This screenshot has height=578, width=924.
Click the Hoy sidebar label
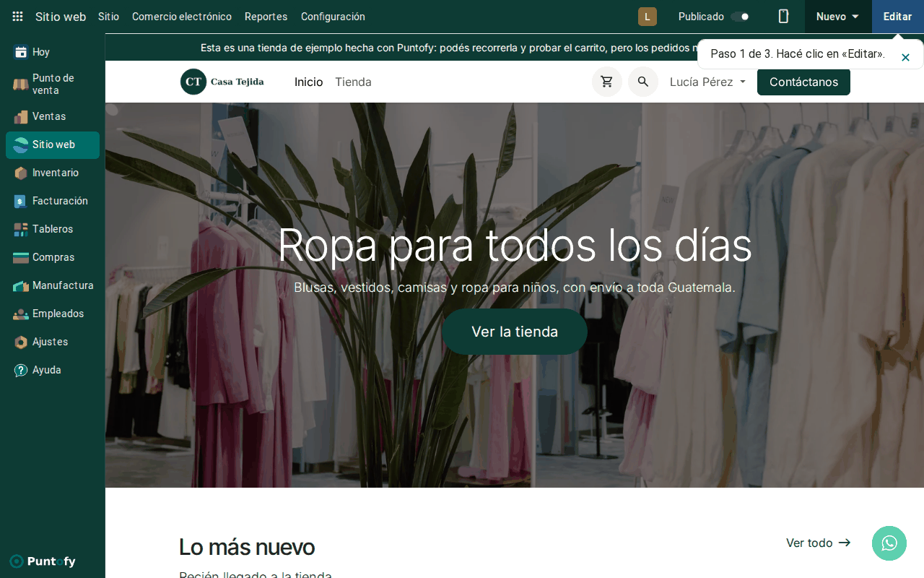click(x=41, y=52)
